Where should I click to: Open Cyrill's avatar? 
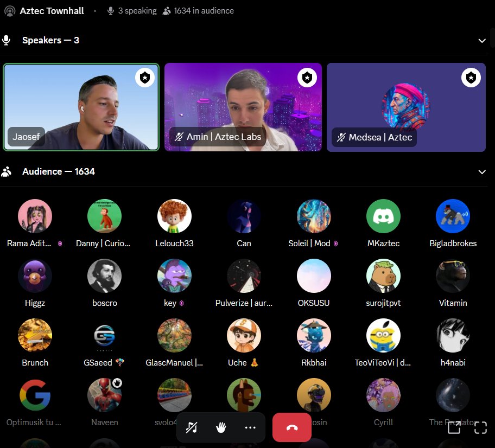tap(383, 395)
